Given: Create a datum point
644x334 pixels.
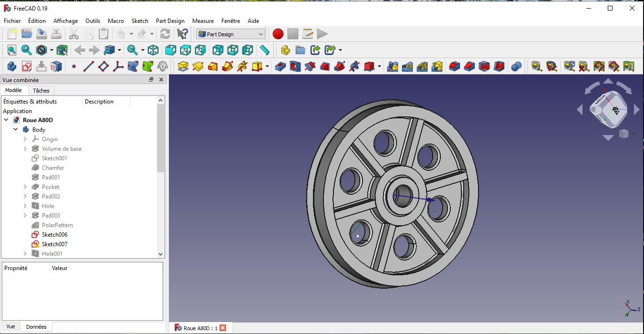Looking at the screenshot, I should pos(74,66).
